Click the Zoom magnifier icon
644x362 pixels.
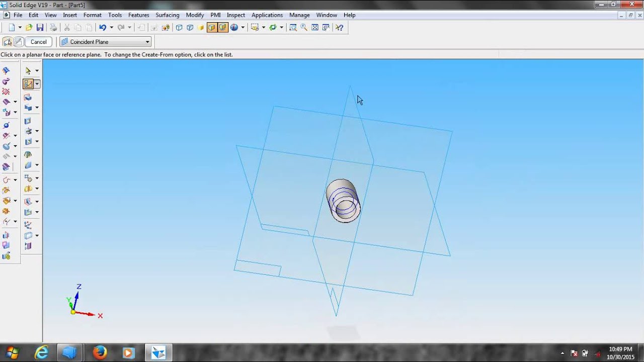point(304,28)
